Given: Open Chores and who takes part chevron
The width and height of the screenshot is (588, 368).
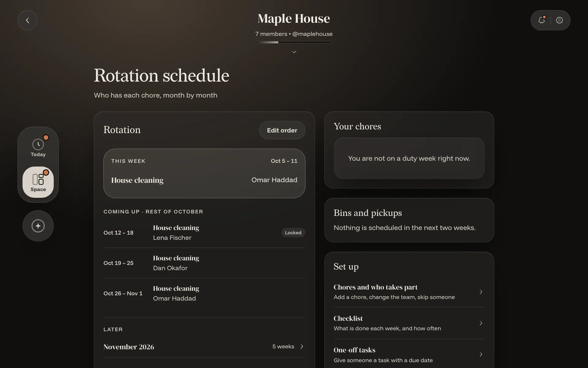Looking at the screenshot, I should pyautogui.click(x=481, y=292).
